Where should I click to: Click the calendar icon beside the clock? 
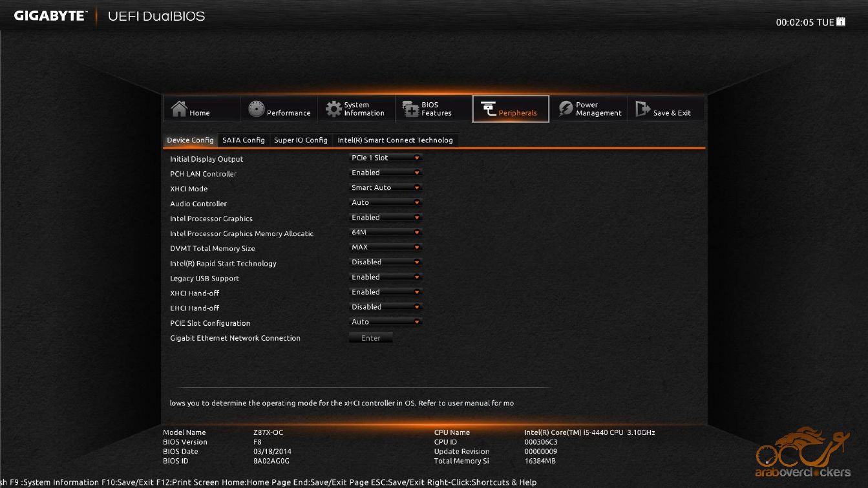(x=841, y=22)
